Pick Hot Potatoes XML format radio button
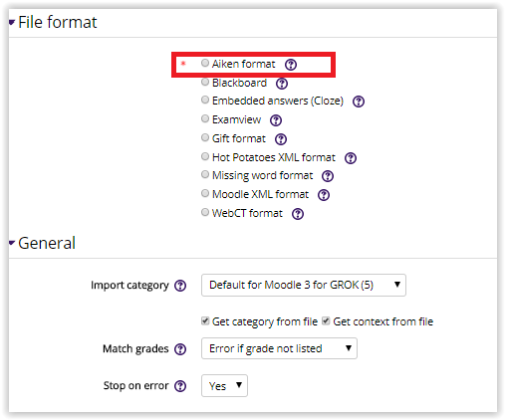This screenshot has width=505, height=420. tap(205, 156)
